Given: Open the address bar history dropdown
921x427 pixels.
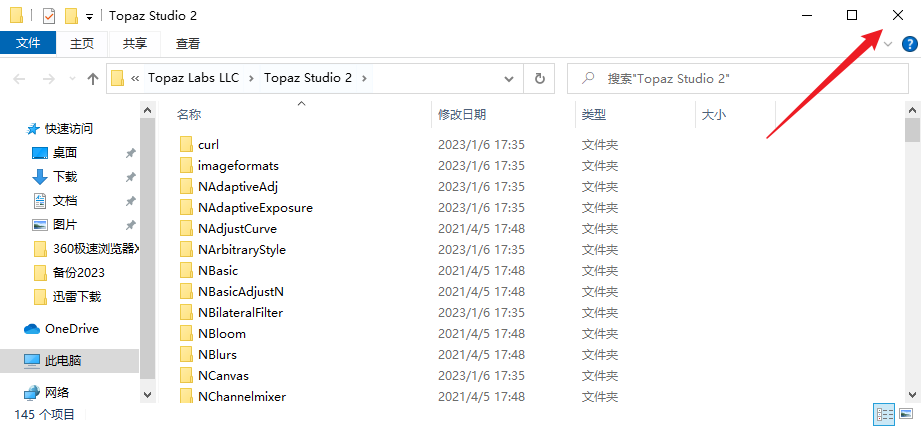Looking at the screenshot, I should click(x=509, y=78).
